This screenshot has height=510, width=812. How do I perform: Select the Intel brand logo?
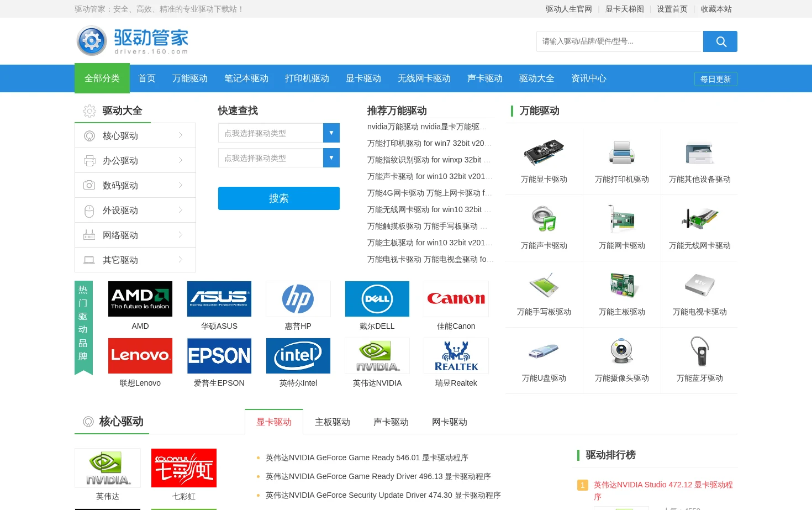click(298, 356)
